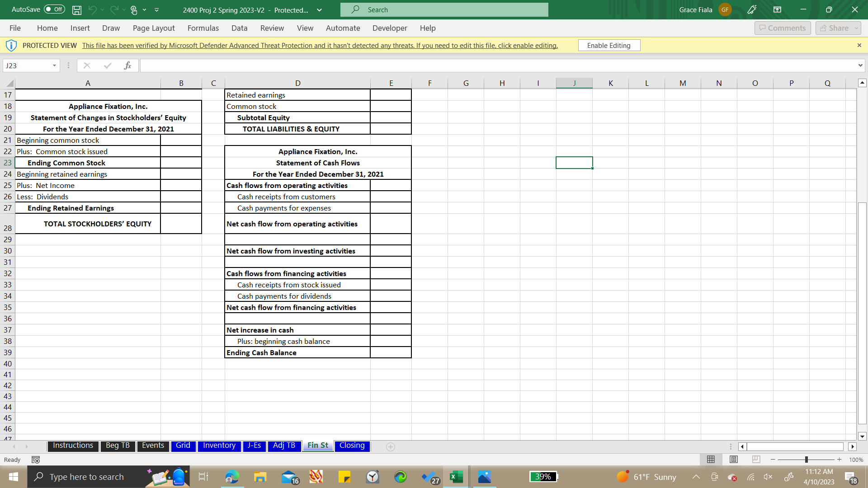The width and height of the screenshot is (868, 488).
Task: Click the AutoSave toggle to disable
Action: 53,9
